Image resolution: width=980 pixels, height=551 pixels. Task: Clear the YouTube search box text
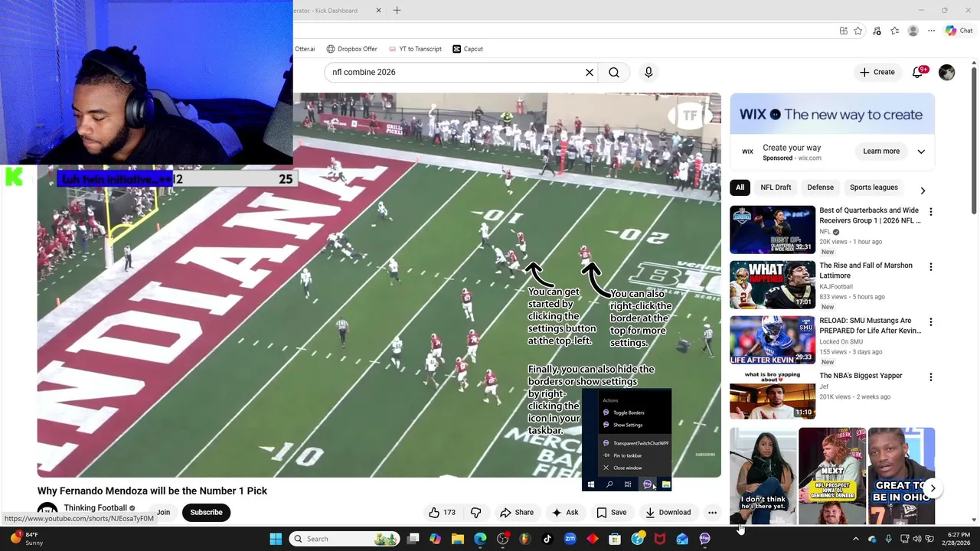590,72
